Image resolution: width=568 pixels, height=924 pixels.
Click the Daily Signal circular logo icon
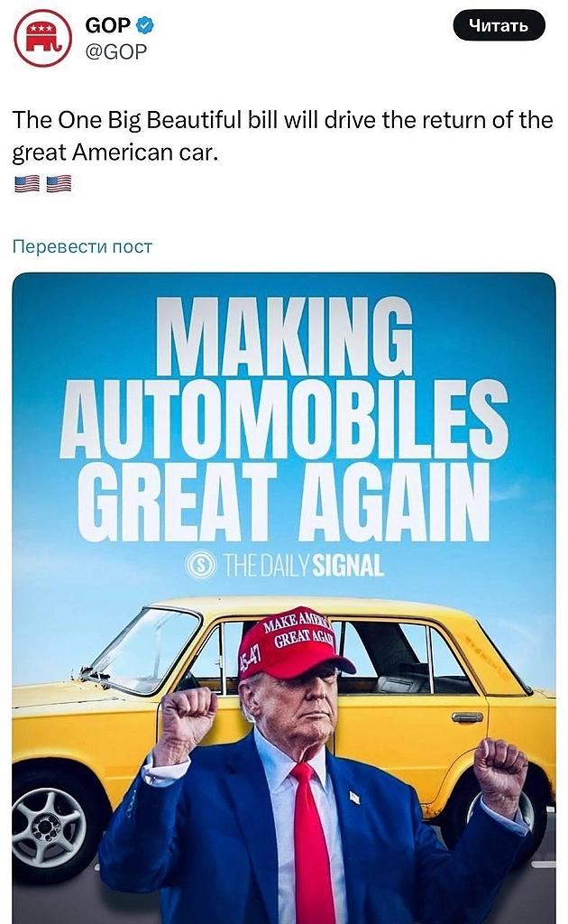200,566
